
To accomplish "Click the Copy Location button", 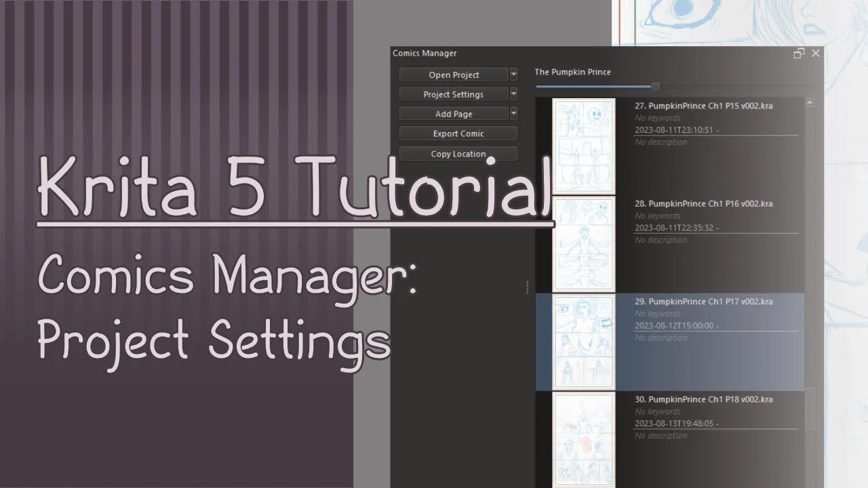I will pos(458,154).
